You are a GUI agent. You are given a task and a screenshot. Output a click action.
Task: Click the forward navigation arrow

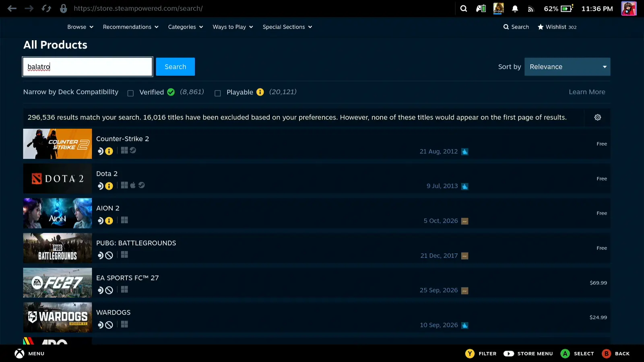coord(29,8)
